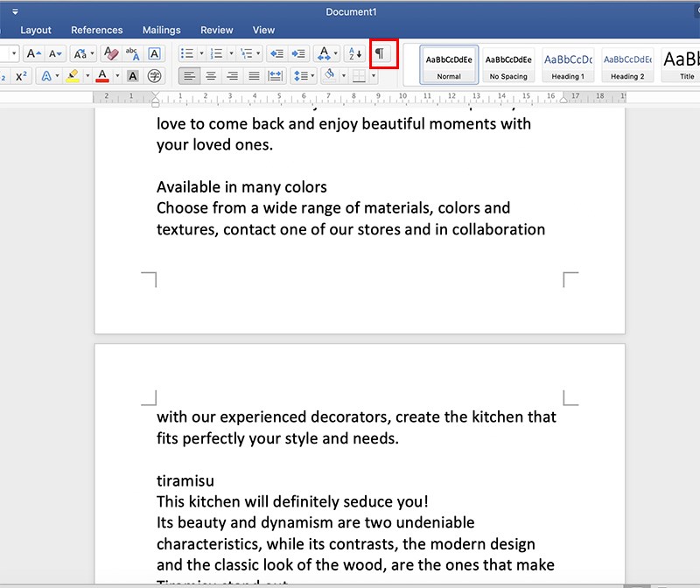Apply the Character Border icon
The image size is (700, 588).
[x=155, y=54]
